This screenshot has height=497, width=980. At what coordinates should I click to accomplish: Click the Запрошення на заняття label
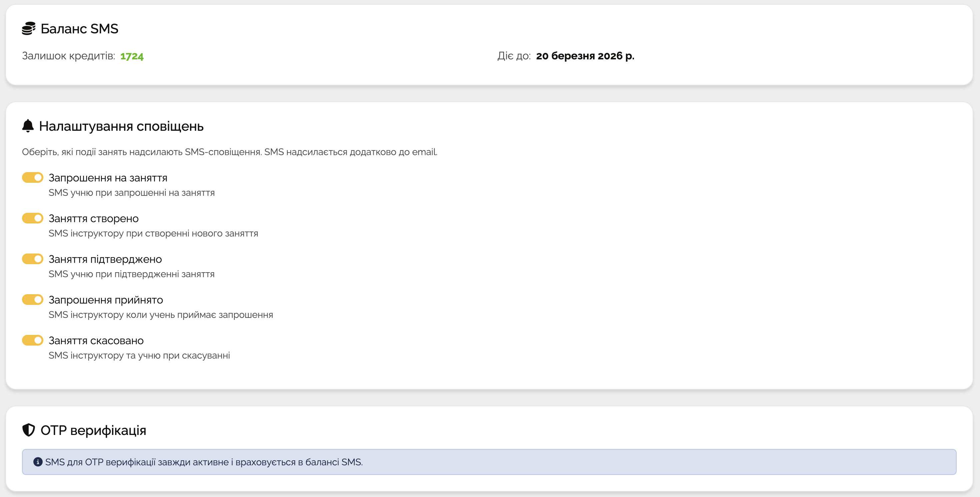[x=108, y=178]
